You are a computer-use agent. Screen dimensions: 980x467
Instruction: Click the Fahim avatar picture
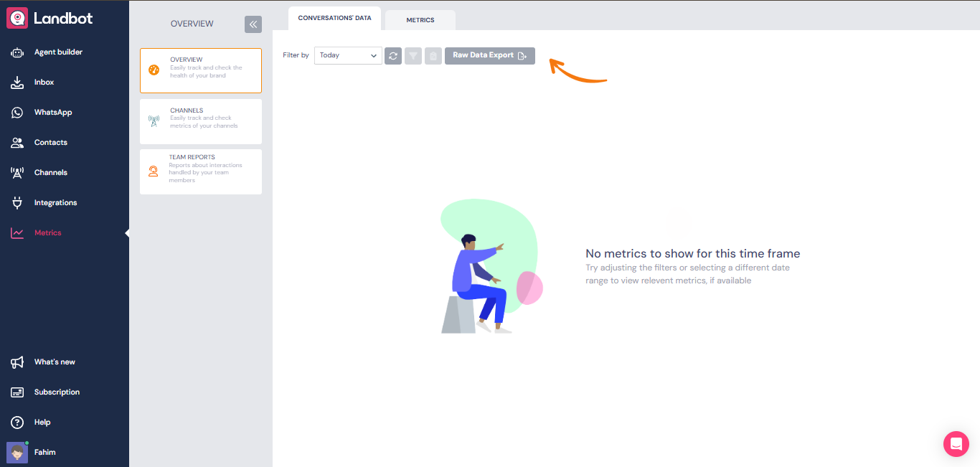pyautogui.click(x=17, y=453)
